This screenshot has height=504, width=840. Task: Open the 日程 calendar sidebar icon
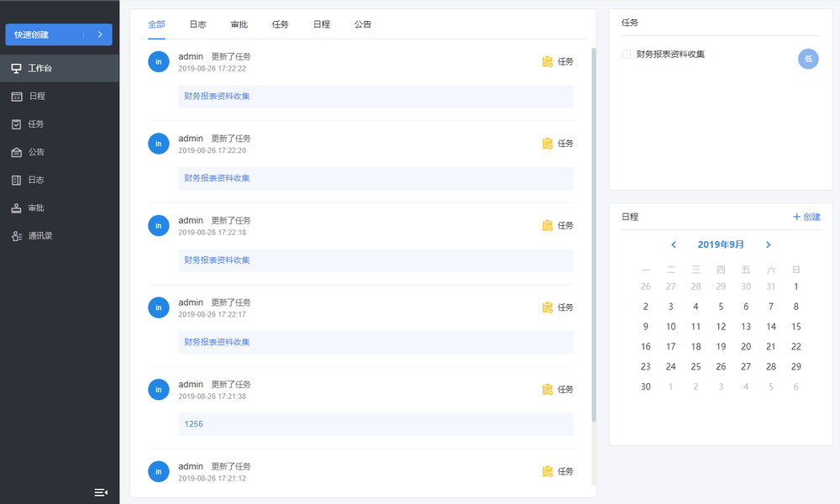17,97
